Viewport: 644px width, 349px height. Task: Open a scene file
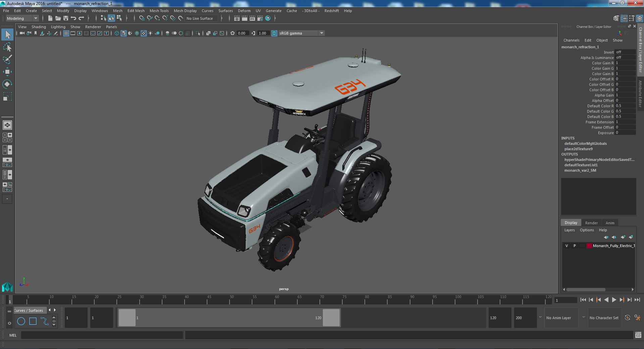[x=58, y=18]
